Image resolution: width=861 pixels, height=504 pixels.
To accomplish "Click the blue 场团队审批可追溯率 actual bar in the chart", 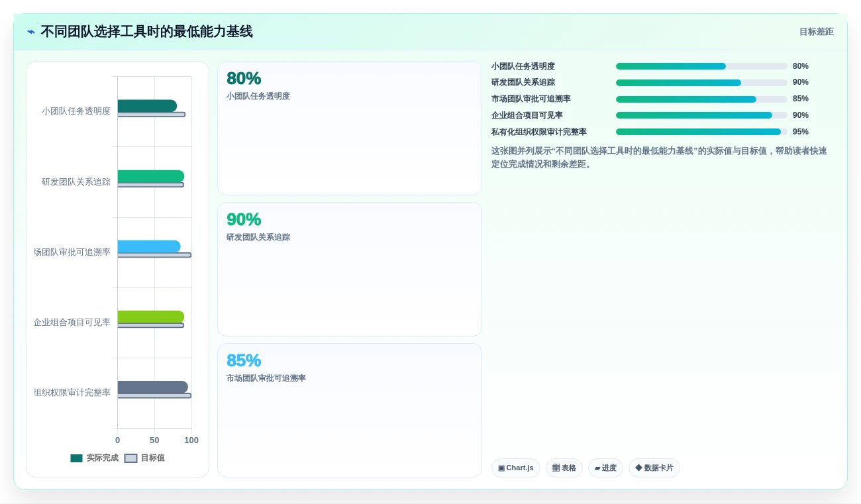I will pos(149,246).
